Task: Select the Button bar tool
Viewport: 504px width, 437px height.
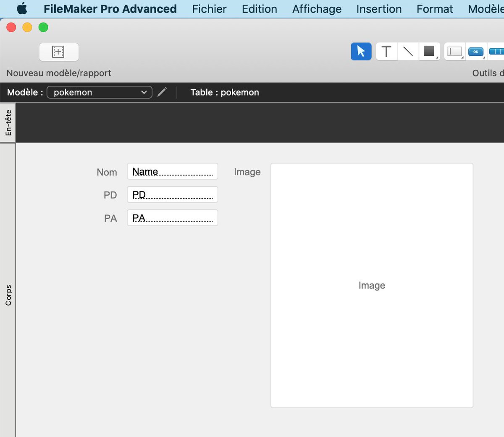Action: point(496,52)
